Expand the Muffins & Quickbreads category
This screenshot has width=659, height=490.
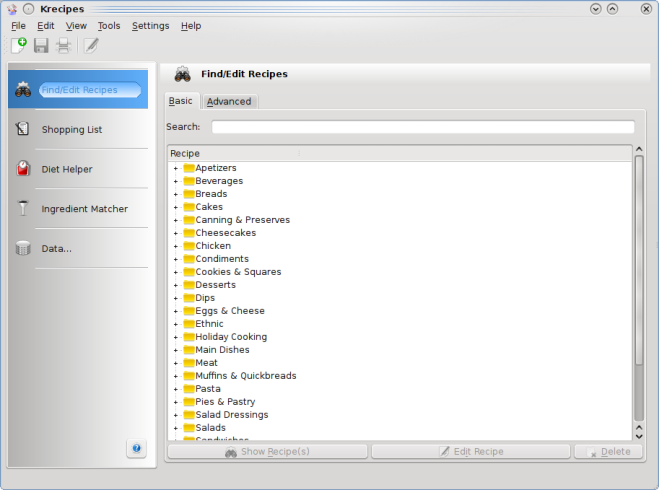point(176,376)
